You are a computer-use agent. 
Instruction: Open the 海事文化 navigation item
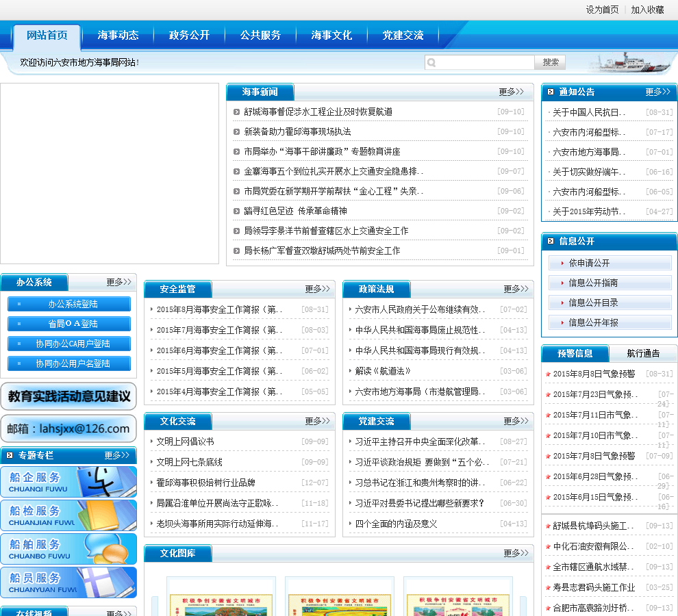pyautogui.click(x=331, y=35)
